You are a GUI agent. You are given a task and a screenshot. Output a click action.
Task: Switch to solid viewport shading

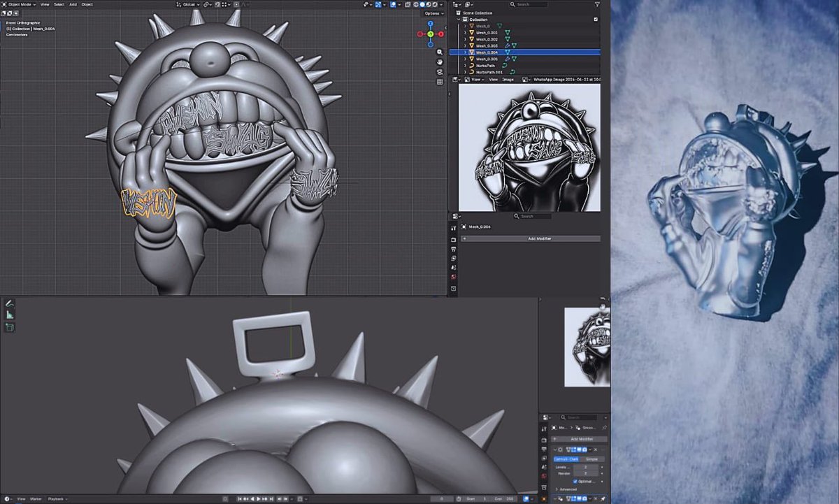[422, 4]
